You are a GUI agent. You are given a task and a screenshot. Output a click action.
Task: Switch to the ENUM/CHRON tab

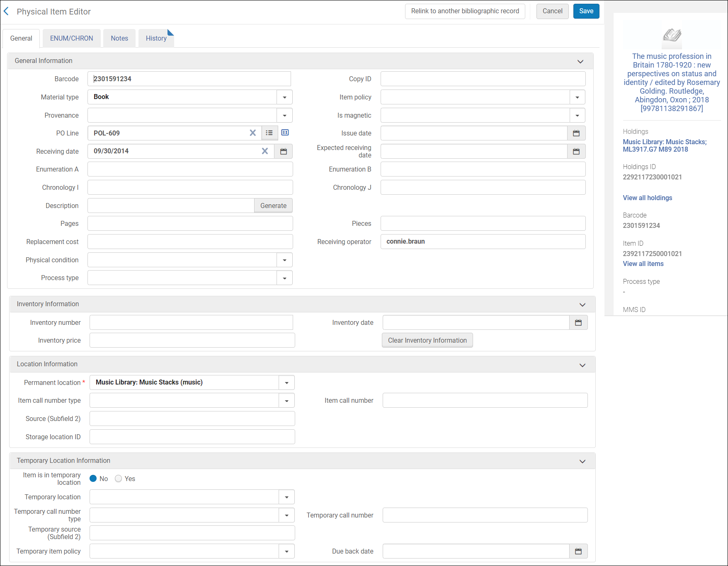[72, 38]
